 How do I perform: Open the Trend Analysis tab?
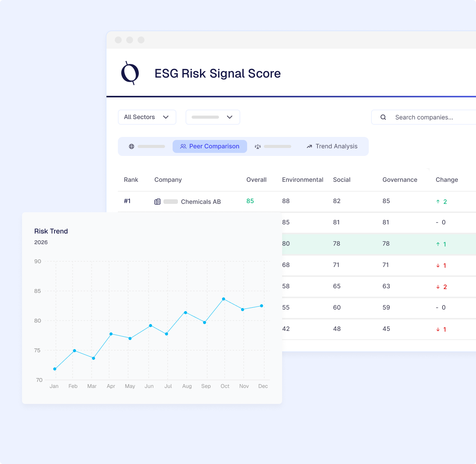pyautogui.click(x=332, y=146)
